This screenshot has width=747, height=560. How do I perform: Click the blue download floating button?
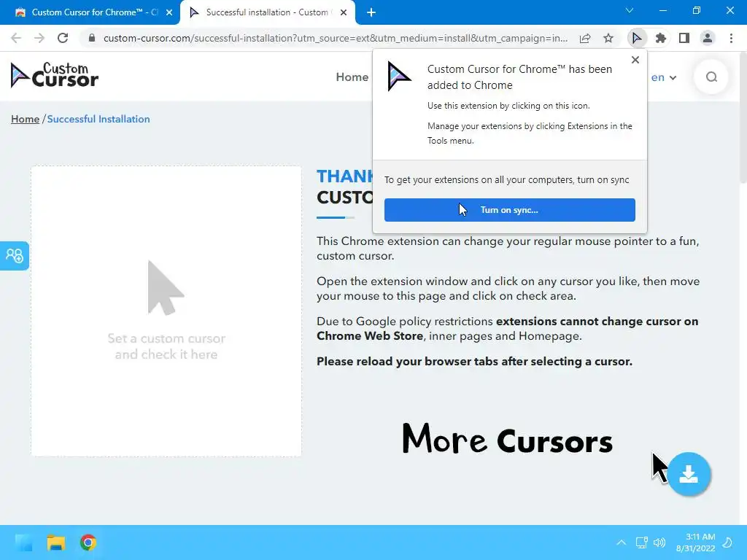tap(689, 474)
